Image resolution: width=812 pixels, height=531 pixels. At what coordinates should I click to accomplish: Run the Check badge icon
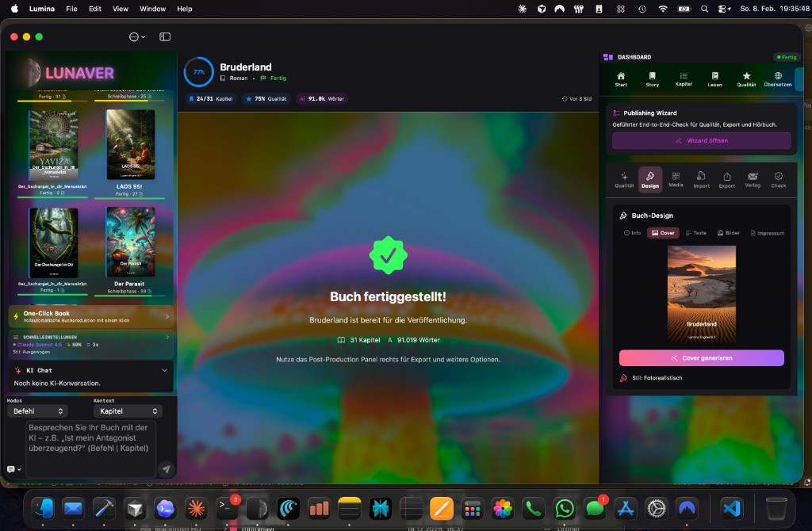coord(777,179)
